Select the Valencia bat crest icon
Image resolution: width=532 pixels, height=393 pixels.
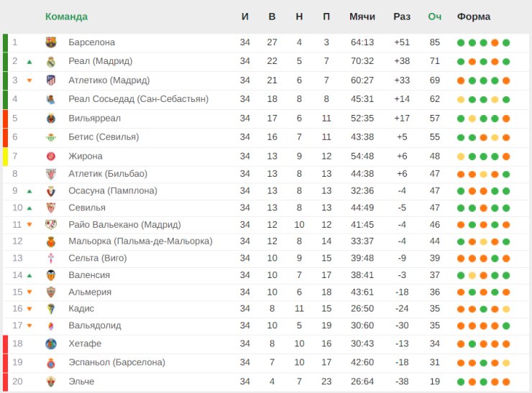click(x=51, y=275)
